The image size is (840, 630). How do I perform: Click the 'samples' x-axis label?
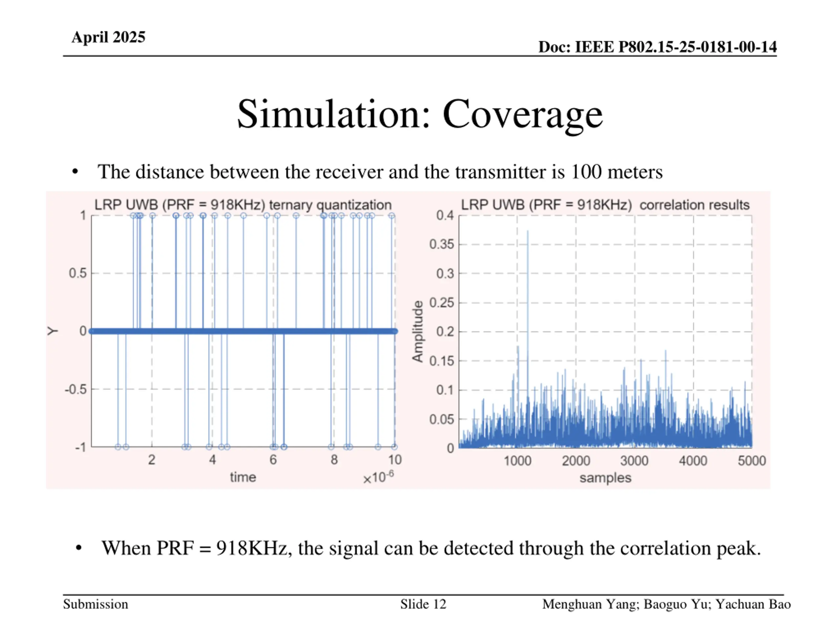tap(605, 478)
